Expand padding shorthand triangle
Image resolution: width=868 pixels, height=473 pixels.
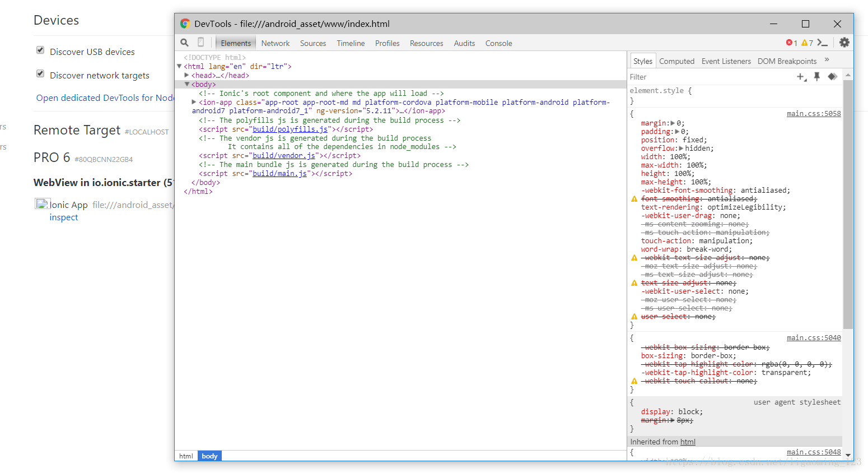tap(677, 132)
